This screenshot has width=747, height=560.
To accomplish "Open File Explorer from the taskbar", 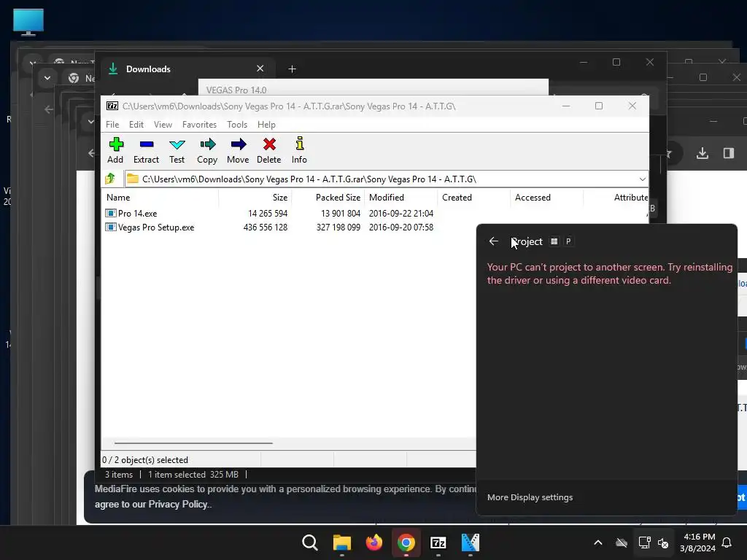I will 342,542.
